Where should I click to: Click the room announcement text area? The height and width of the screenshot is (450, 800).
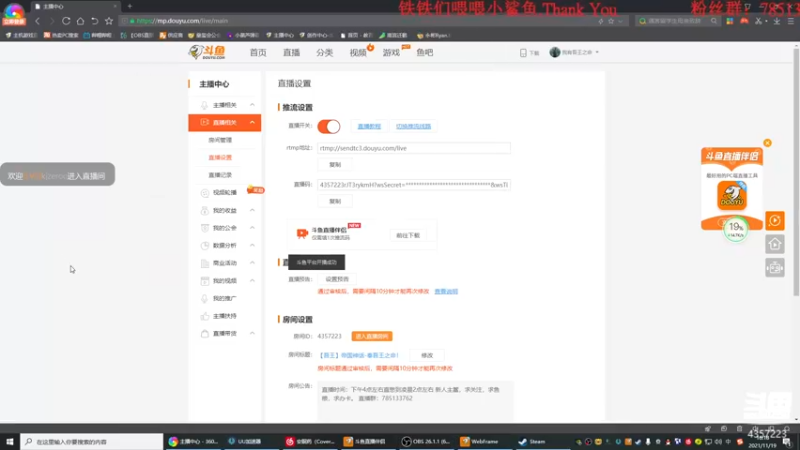pos(415,401)
